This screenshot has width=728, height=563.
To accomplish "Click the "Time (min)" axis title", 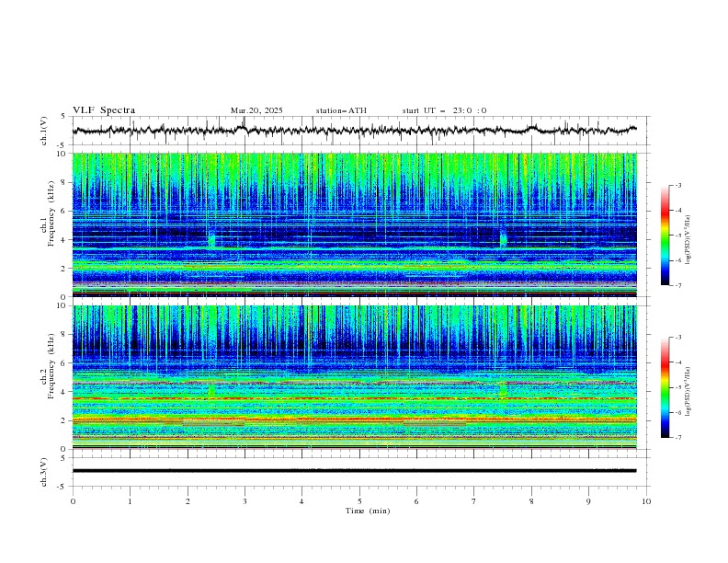I will (368, 511).
